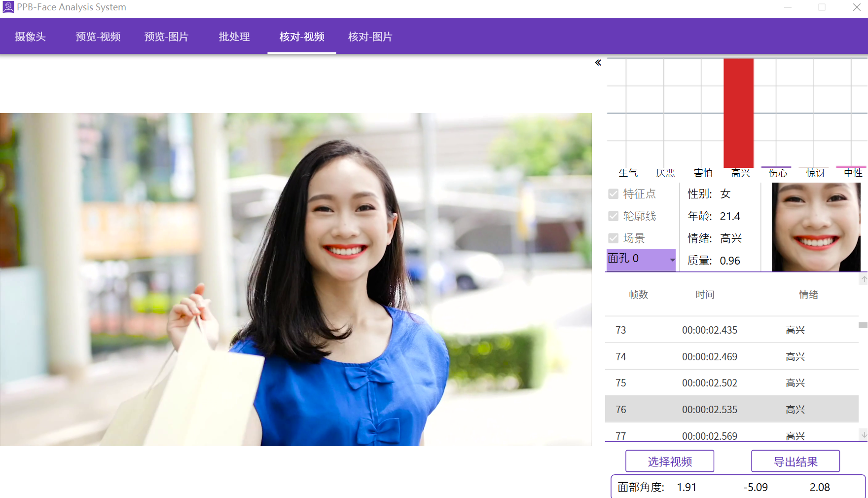
Task: Open the 预览-视频 tab
Action: pyautogui.click(x=98, y=37)
